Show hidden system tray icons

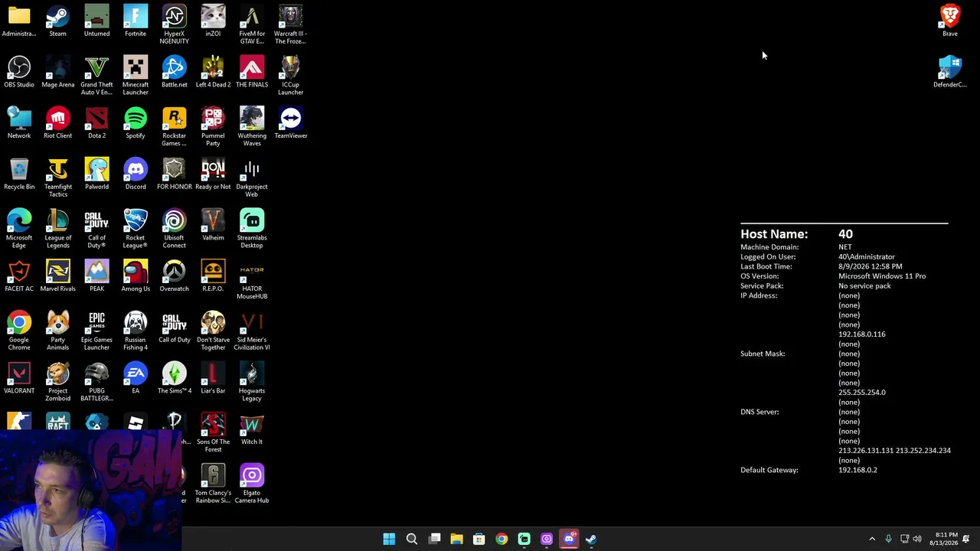[872, 539]
